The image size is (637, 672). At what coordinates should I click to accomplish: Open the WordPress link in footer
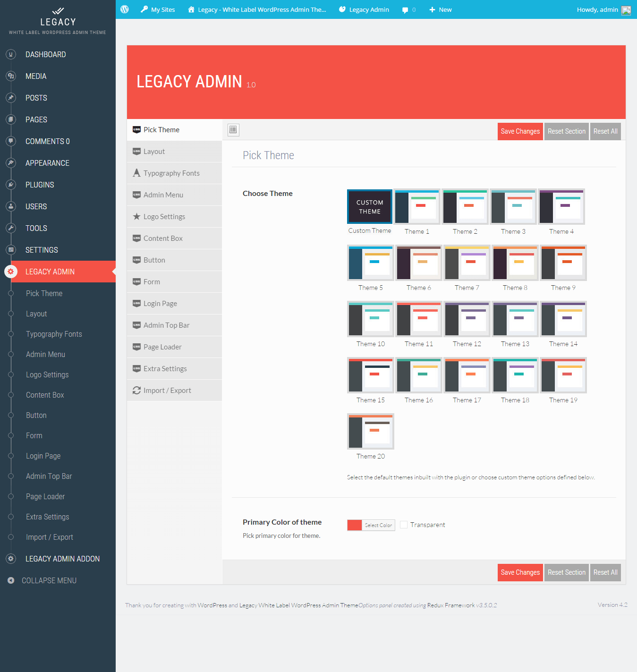pyautogui.click(x=212, y=605)
